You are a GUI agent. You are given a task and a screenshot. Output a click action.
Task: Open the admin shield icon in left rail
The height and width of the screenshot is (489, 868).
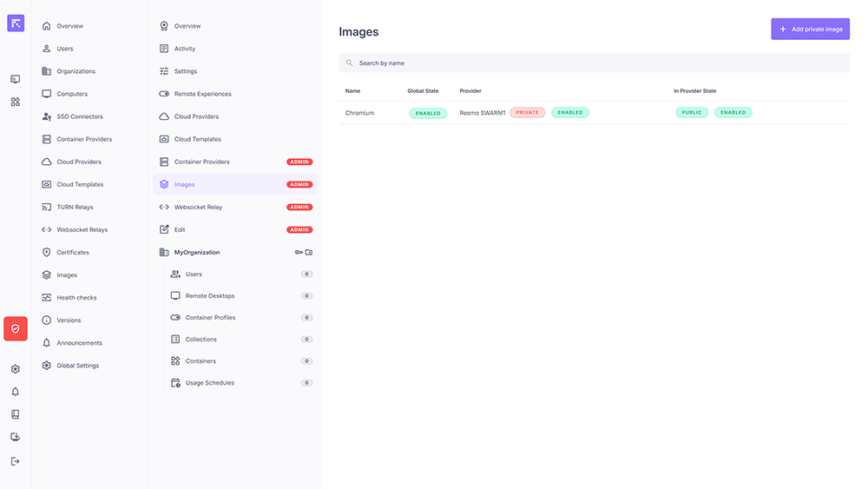pyautogui.click(x=16, y=328)
